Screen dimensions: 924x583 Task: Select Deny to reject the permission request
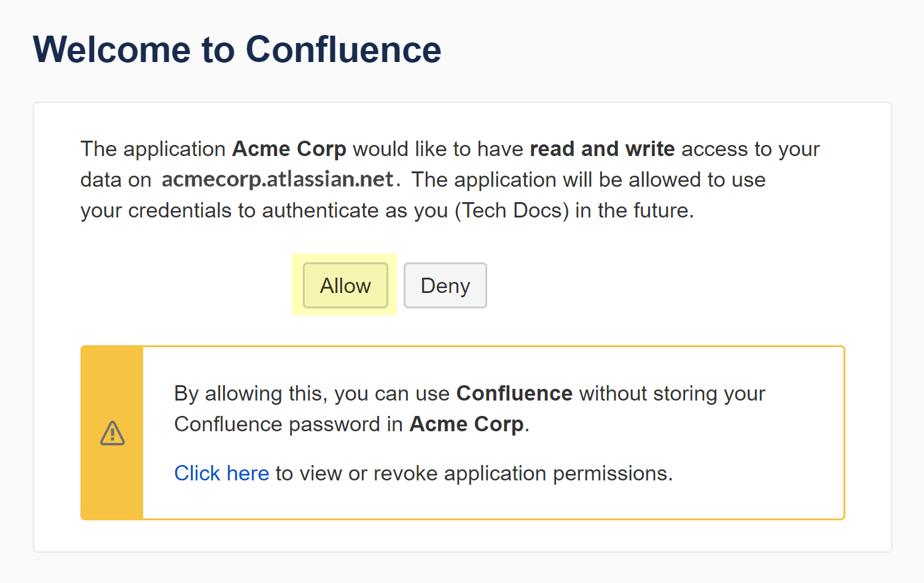(445, 285)
